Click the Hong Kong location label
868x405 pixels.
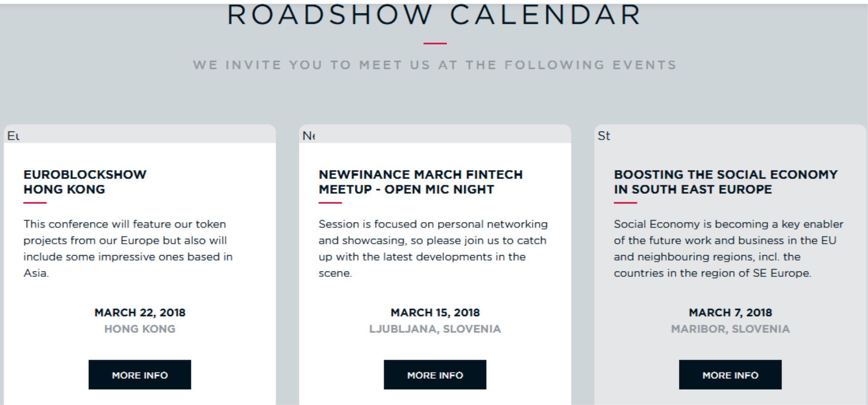click(x=140, y=329)
